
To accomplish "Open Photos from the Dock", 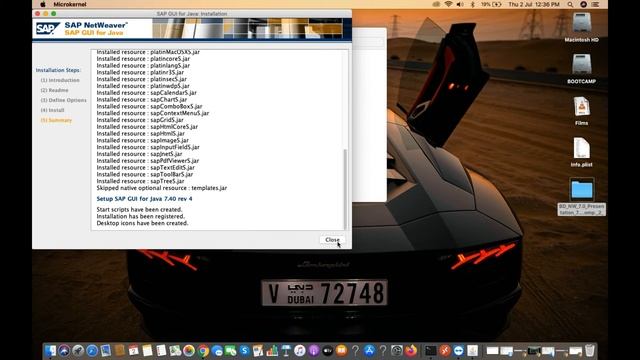I will [189, 351].
